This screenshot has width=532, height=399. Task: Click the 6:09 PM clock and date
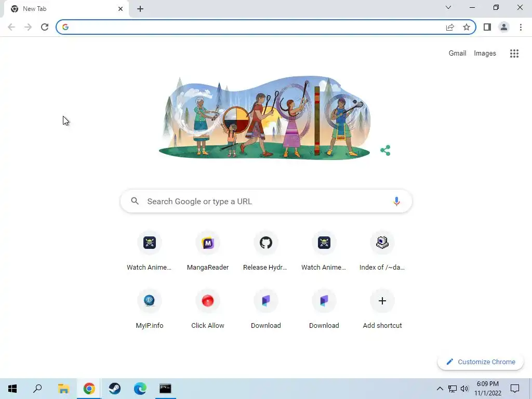pos(487,389)
